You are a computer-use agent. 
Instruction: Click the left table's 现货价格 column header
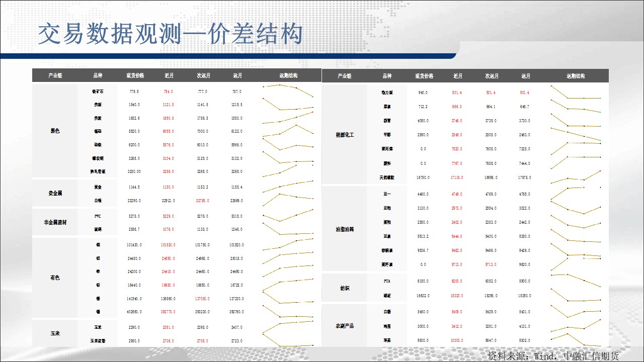coord(135,76)
